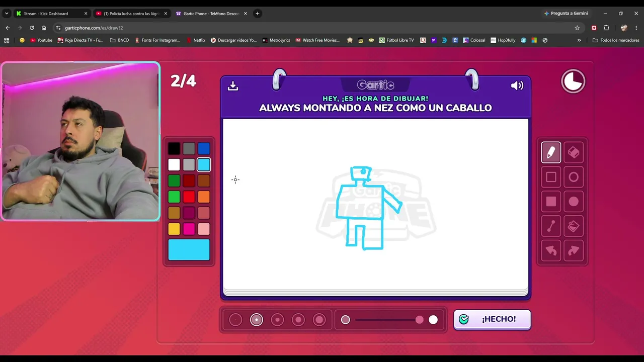Select the middle brush size
Image resolution: width=644 pixels, height=362 pixels.
[x=277, y=320]
